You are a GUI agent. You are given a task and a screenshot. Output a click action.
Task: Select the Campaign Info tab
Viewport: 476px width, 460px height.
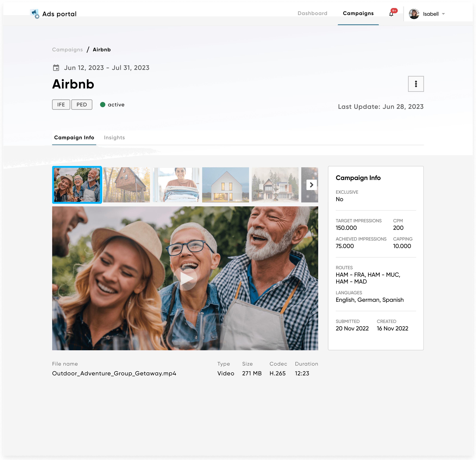[x=74, y=138]
